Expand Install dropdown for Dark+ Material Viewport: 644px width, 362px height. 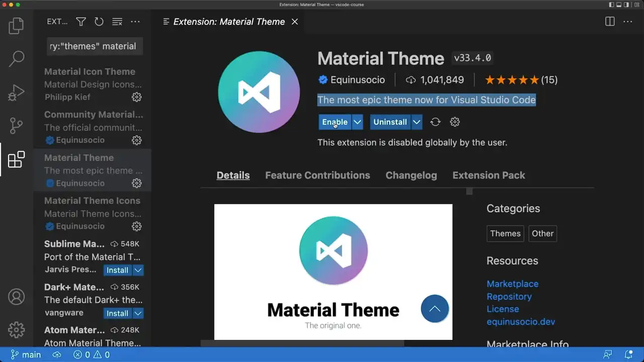click(x=138, y=313)
